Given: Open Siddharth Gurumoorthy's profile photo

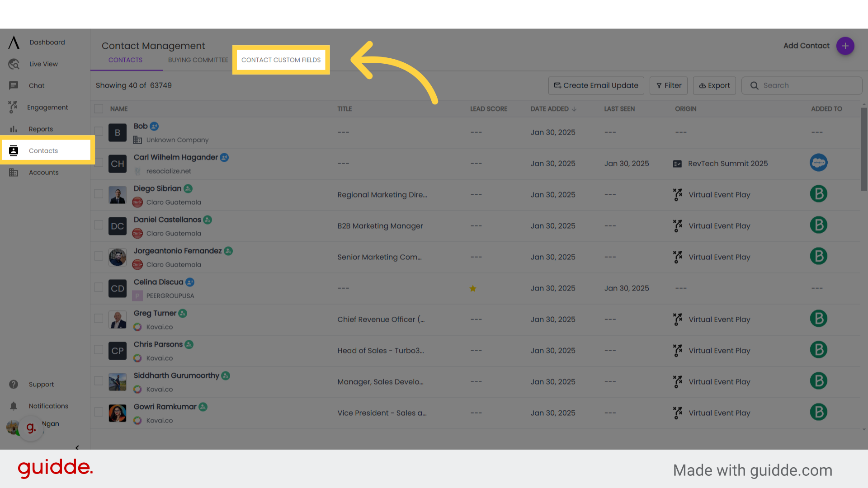Looking at the screenshot, I should pyautogui.click(x=118, y=382).
